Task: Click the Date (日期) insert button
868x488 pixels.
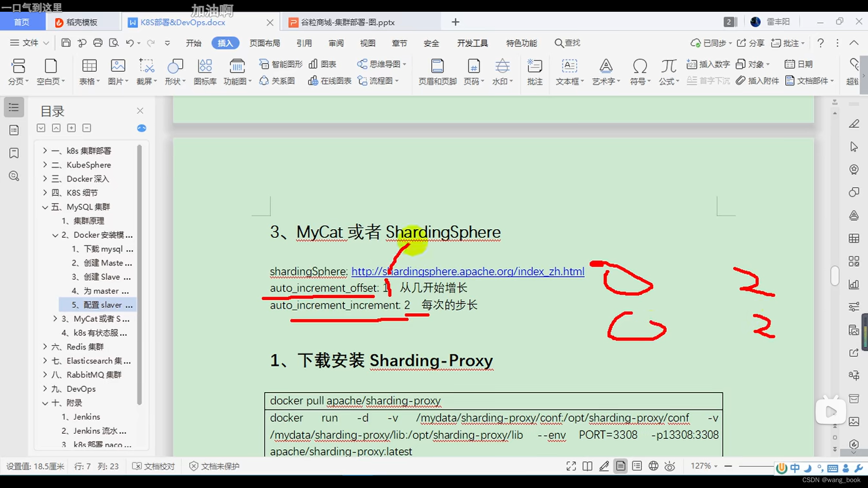Action: (798, 64)
